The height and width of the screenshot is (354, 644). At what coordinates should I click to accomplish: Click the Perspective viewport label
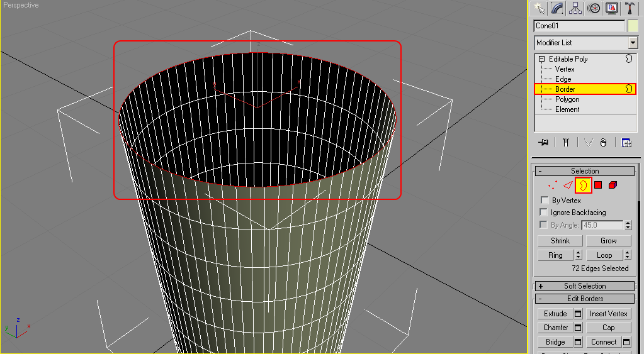pos(21,5)
